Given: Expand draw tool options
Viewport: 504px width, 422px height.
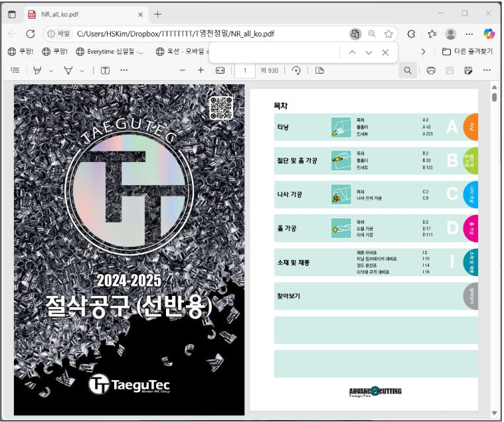Looking at the screenshot, I should tap(82, 70).
